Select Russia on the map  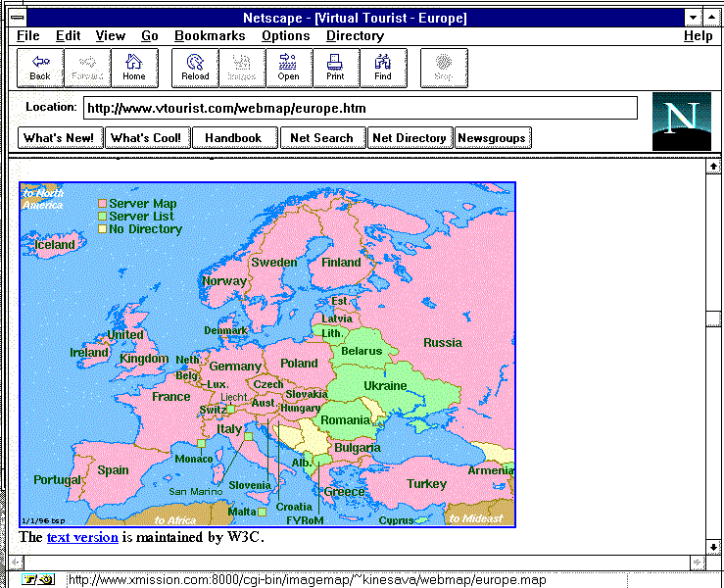(443, 342)
